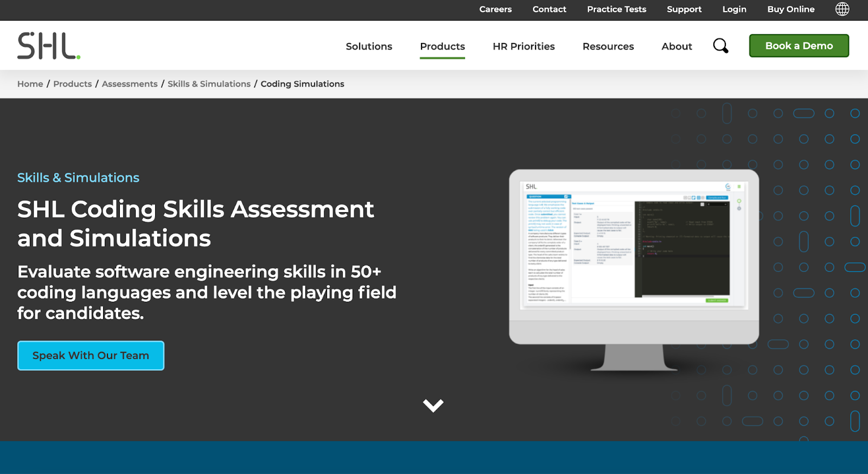Open the Buy Online link
Image resolution: width=868 pixels, height=474 pixels.
(x=790, y=9)
